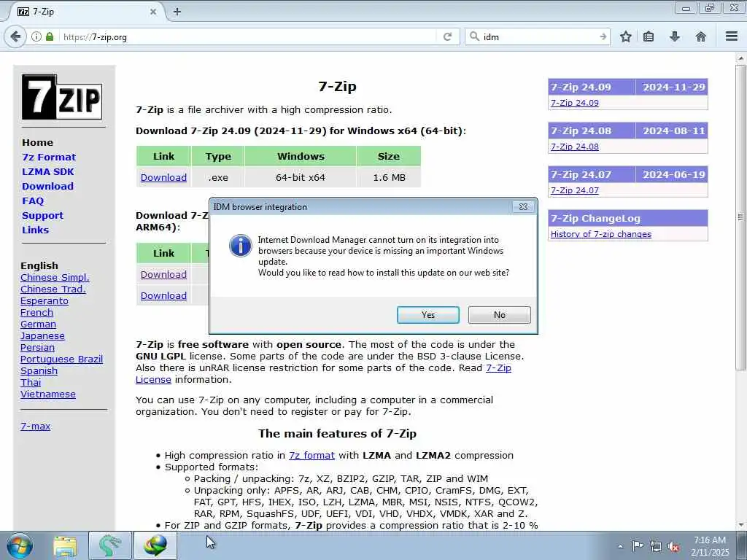This screenshot has height=560, width=747.
Task: Bookmark this page with the star icon
Action: coord(625,36)
